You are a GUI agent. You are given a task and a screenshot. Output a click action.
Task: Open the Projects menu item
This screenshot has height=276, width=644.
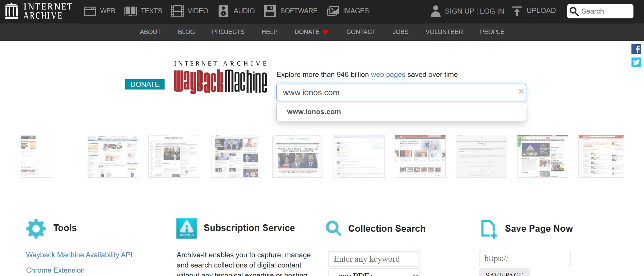coord(228,32)
